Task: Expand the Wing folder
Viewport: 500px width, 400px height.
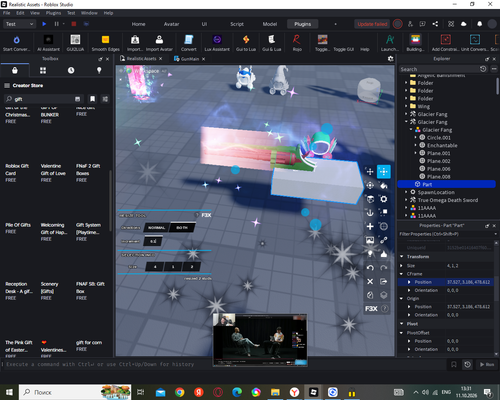Action: click(406, 106)
